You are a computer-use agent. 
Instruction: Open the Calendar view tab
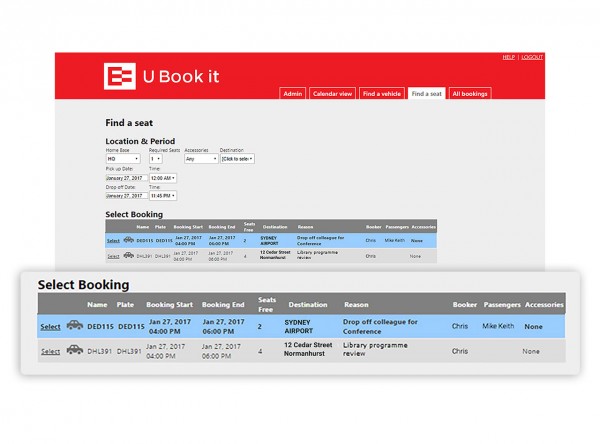click(x=333, y=94)
